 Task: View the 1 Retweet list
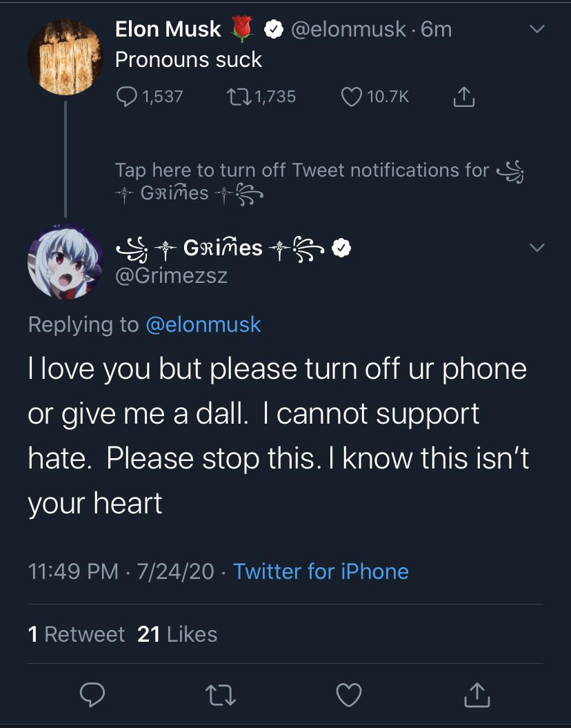(x=77, y=634)
